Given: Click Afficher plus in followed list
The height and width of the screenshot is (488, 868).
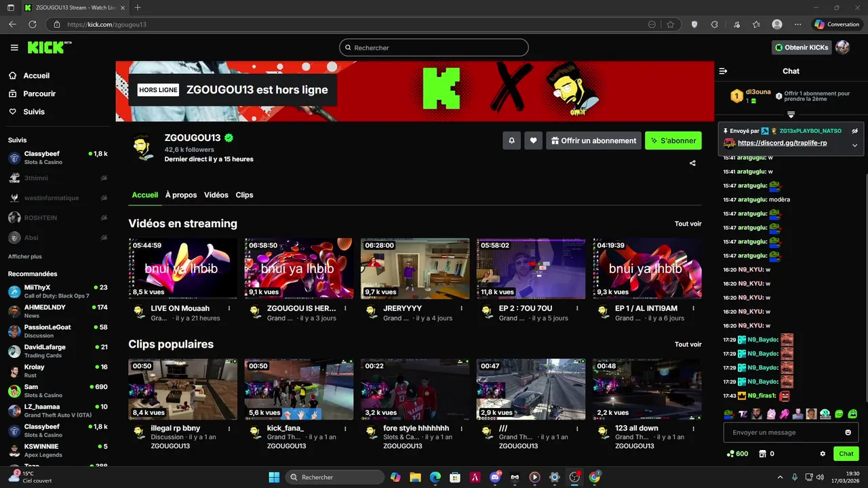Looking at the screenshot, I should (25, 257).
